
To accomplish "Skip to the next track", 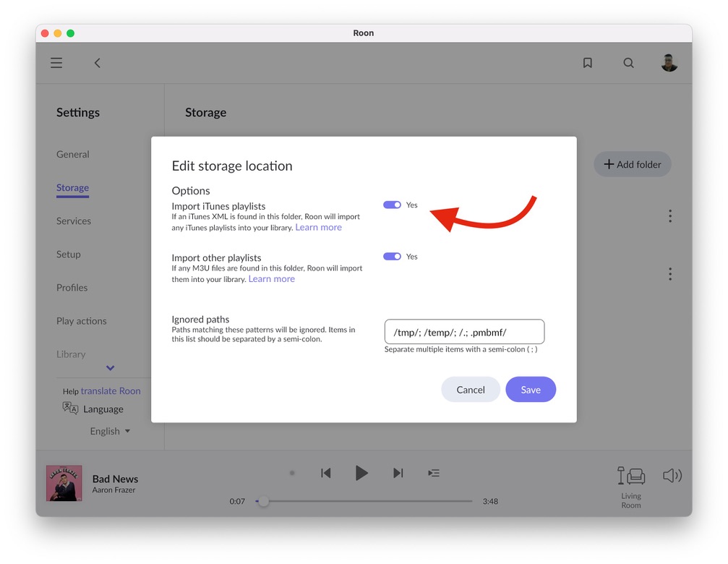I will coord(398,473).
